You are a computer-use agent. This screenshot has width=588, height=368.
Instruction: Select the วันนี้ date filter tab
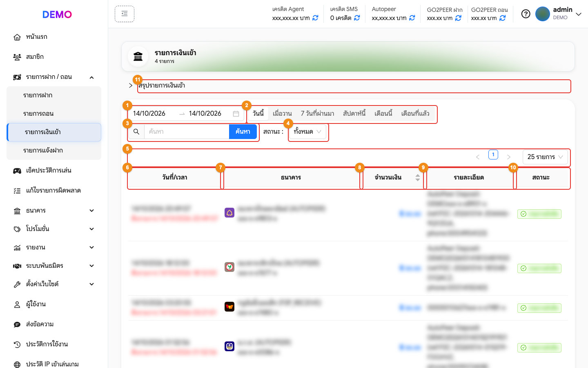[258, 113]
